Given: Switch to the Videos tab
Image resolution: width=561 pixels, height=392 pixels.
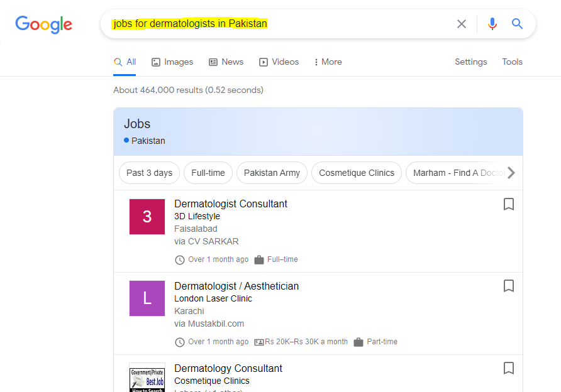Looking at the screenshot, I should click(x=279, y=62).
